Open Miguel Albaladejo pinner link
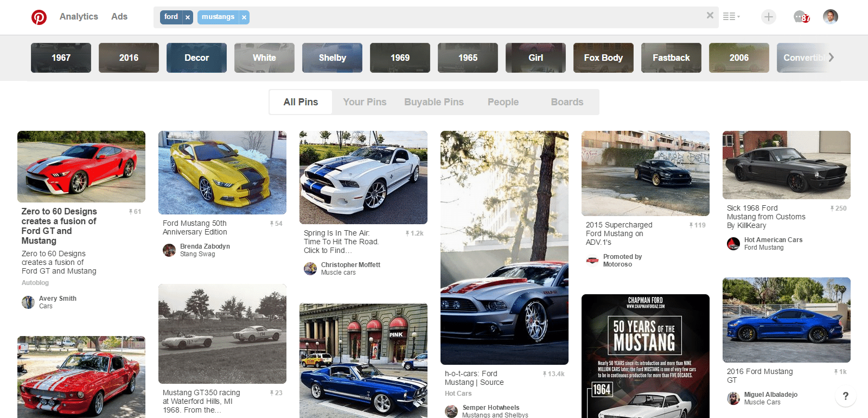 point(770,395)
